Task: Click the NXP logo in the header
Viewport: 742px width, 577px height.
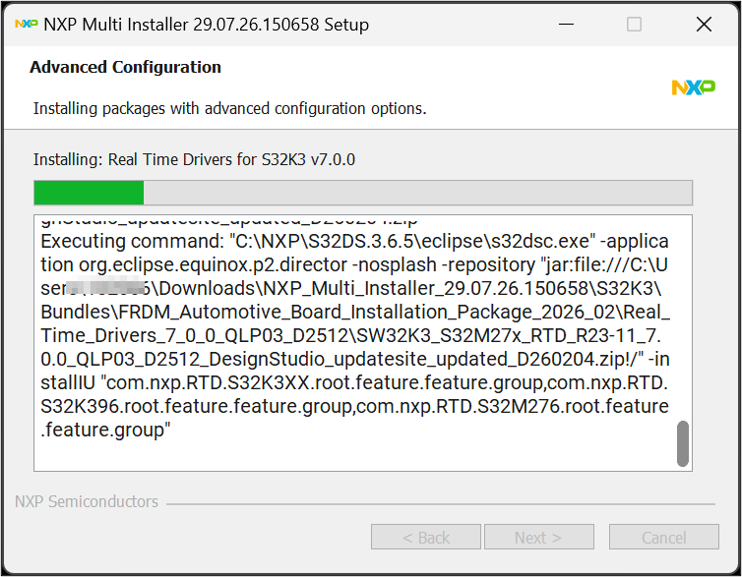Action: click(x=693, y=87)
